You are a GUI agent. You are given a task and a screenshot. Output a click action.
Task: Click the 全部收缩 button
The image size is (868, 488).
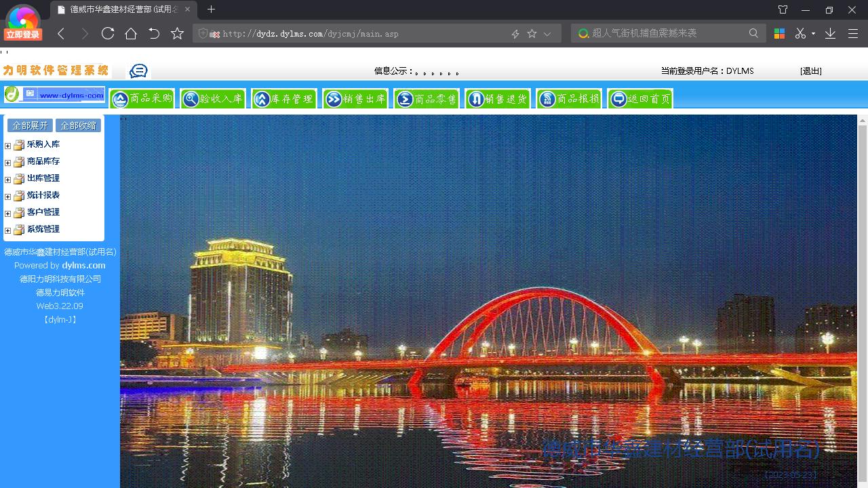78,125
